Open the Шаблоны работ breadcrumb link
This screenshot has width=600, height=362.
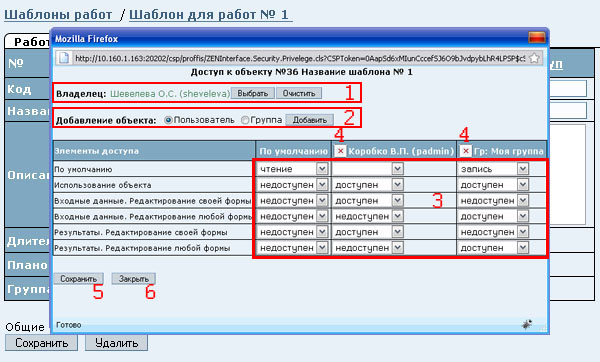pyautogui.click(x=58, y=15)
